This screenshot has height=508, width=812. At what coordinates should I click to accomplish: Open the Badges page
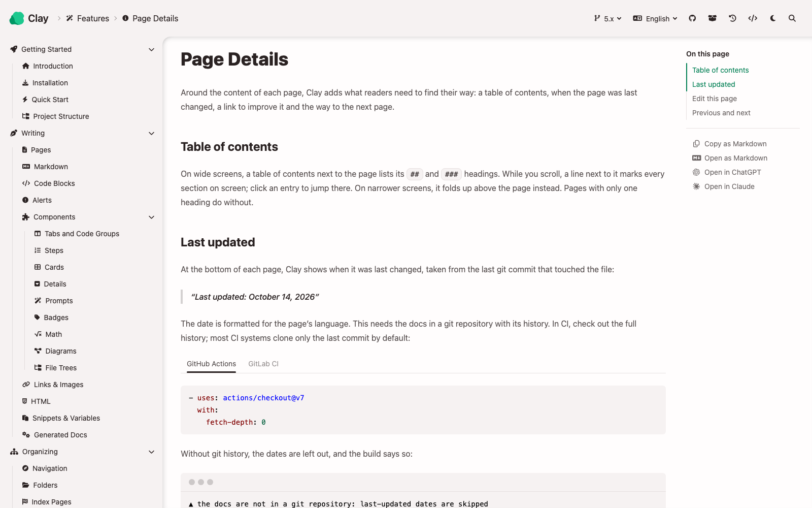pyautogui.click(x=51, y=317)
